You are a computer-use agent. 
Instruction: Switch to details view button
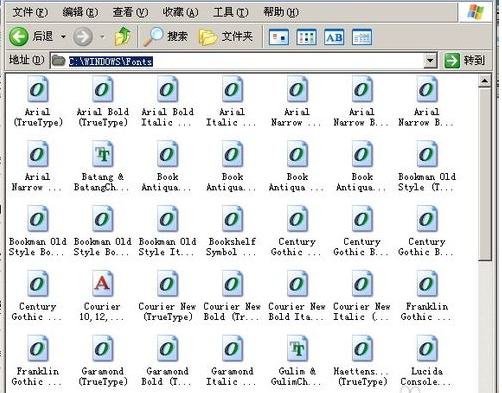[362, 37]
